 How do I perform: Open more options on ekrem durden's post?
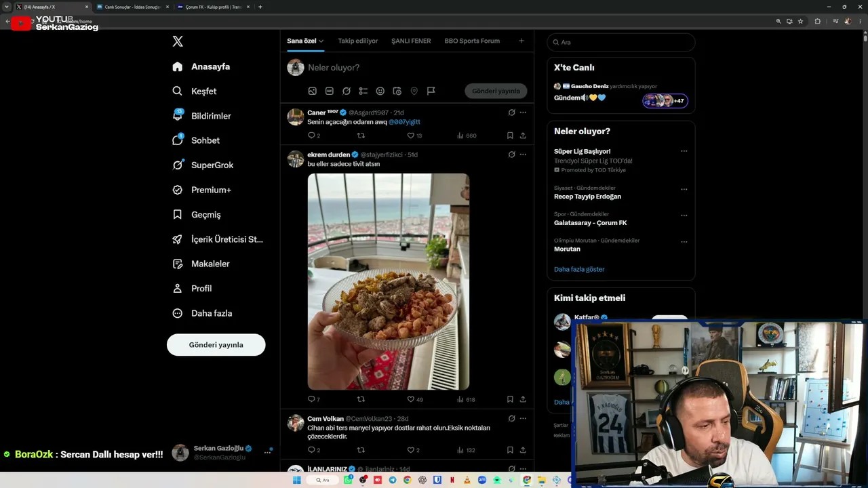pyautogui.click(x=523, y=155)
